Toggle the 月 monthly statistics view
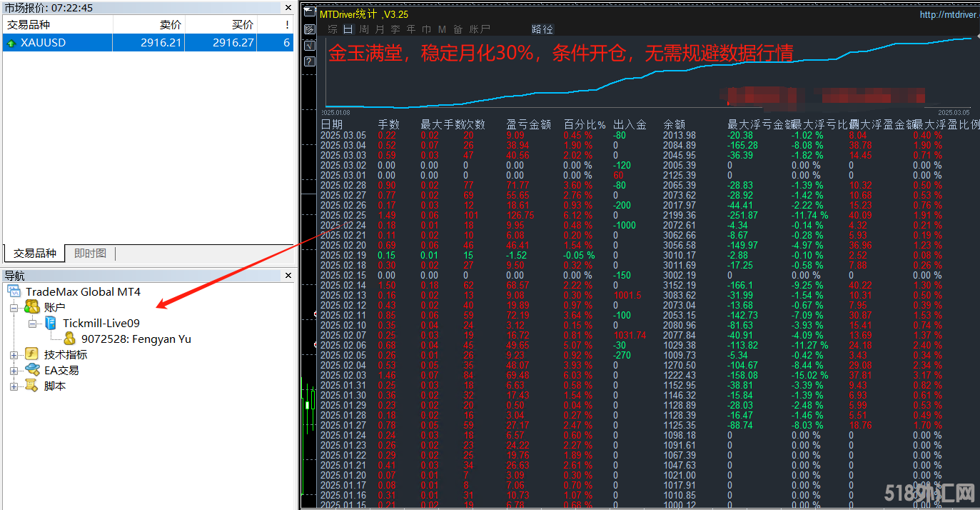This screenshot has width=980, height=510. click(379, 29)
